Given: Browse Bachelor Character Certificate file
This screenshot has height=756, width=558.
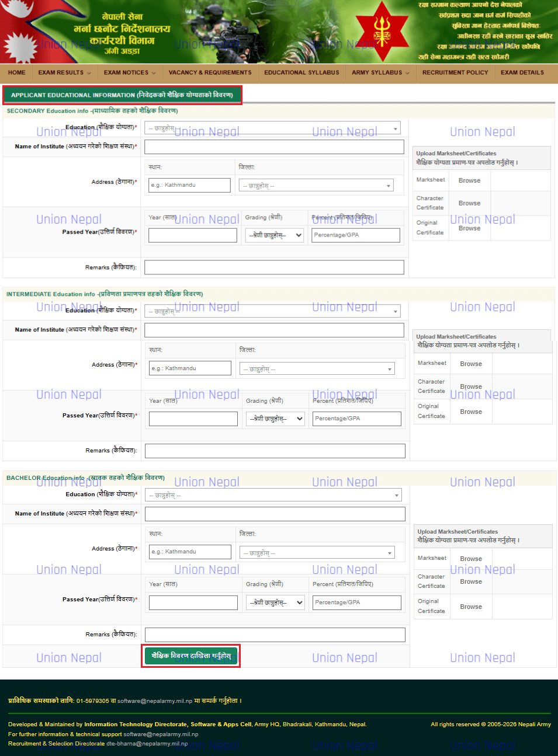Looking at the screenshot, I should coord(471,581).
